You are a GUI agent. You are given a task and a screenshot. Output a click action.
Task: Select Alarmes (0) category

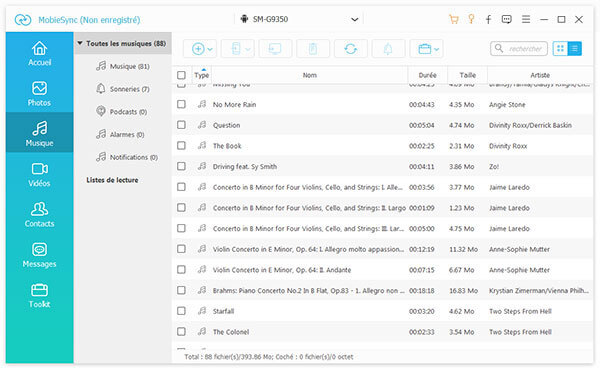point(120,134)
